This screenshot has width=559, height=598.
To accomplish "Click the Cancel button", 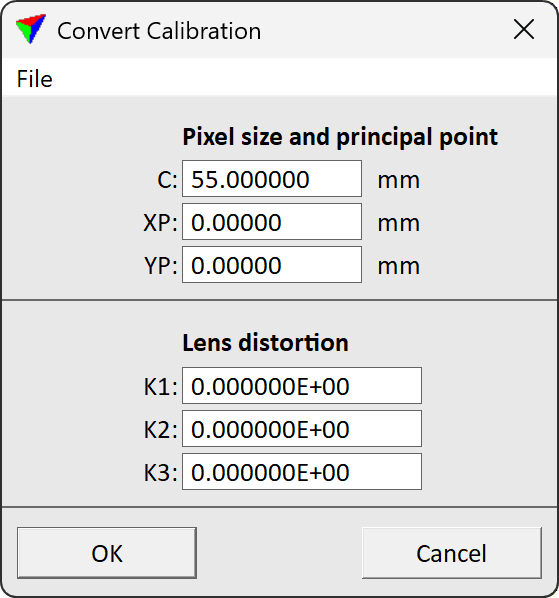I will pos(451,553).
